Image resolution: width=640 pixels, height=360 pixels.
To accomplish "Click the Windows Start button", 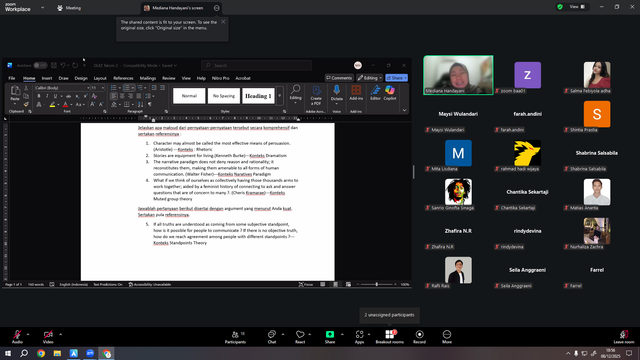I will click(8, 353).
